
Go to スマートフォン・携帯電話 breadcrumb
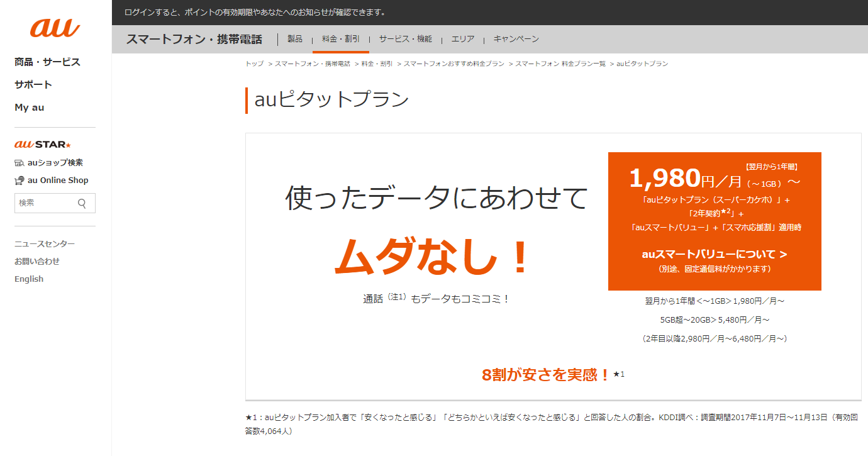point(313,64)
